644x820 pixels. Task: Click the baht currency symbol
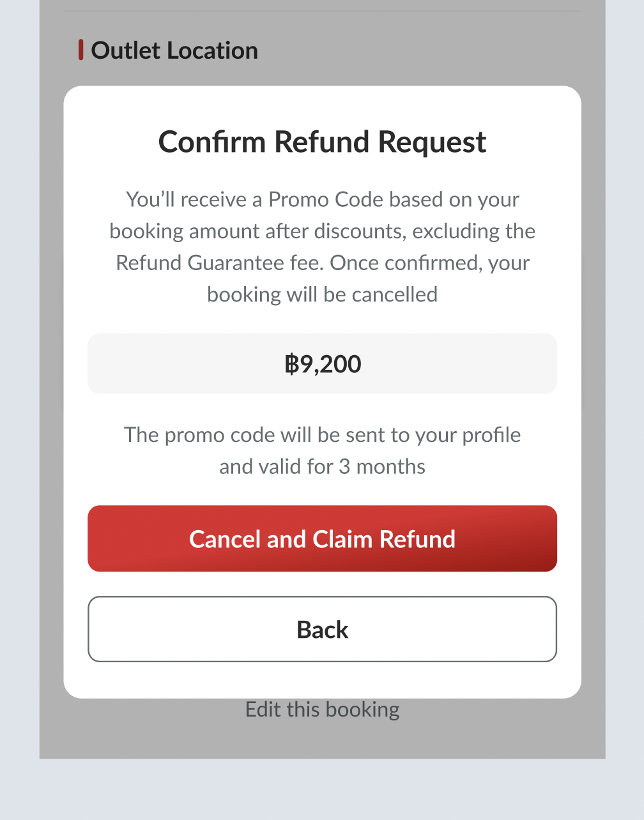291,364
